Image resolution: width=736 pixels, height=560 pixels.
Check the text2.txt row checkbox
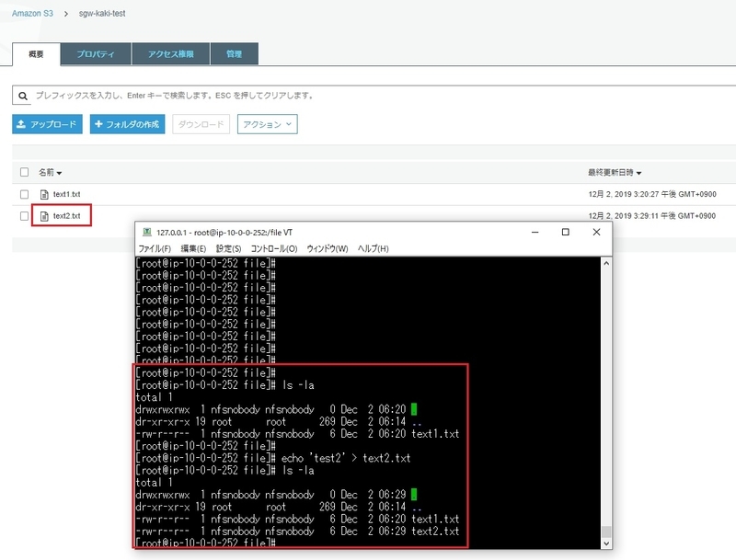pos(25,216)
